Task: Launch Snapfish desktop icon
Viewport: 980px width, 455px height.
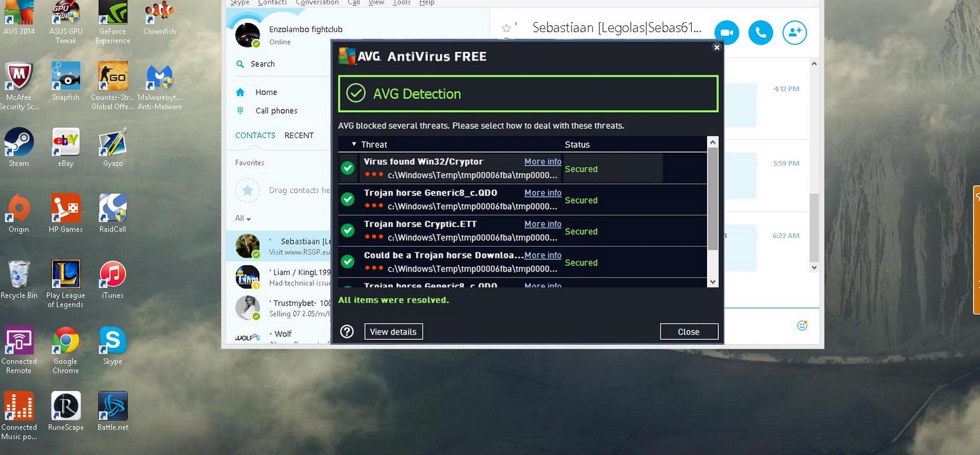Action: pos(66,81)
